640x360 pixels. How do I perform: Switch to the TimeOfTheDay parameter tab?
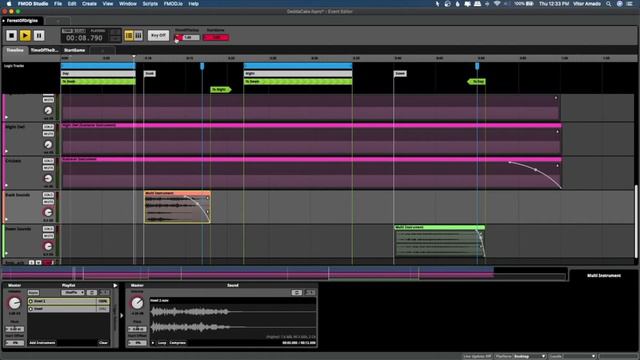click(44, 50)
